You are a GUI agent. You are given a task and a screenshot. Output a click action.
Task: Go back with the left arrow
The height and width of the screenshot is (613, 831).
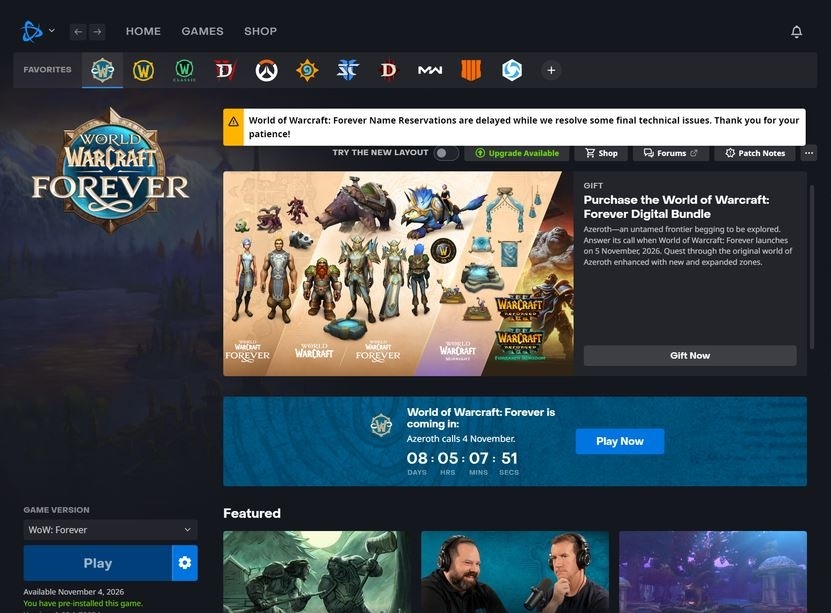tap(78, 32)
